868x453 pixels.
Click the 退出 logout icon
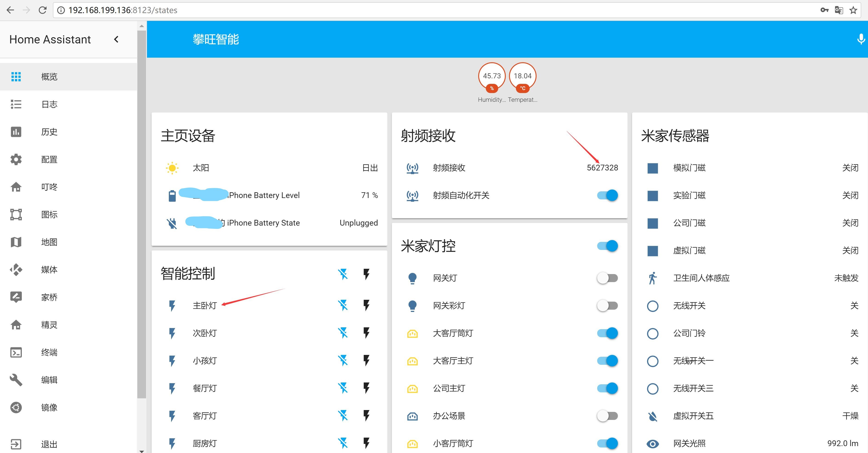coord(16,444)
